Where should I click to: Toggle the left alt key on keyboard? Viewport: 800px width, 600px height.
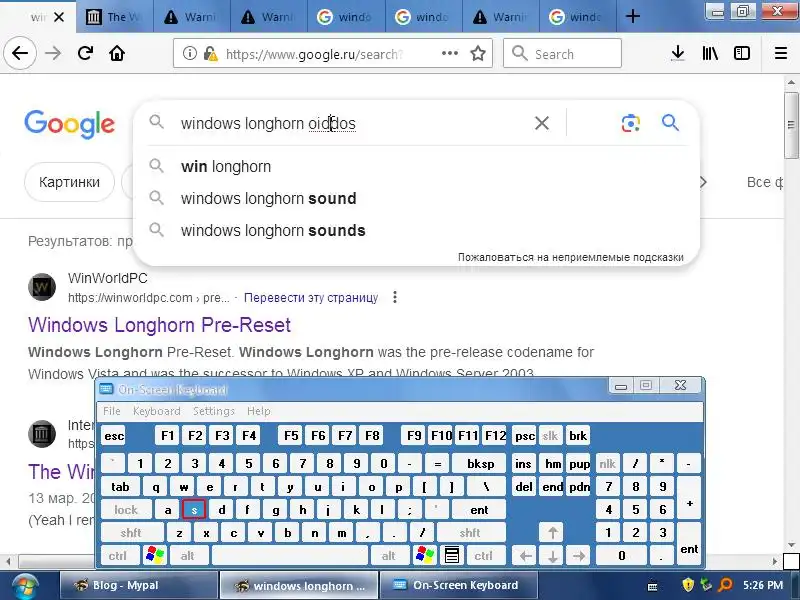coord(188,555)
